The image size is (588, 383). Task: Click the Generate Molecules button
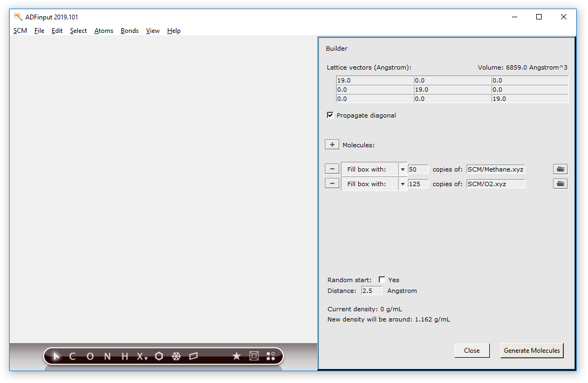tap(532, 351)
